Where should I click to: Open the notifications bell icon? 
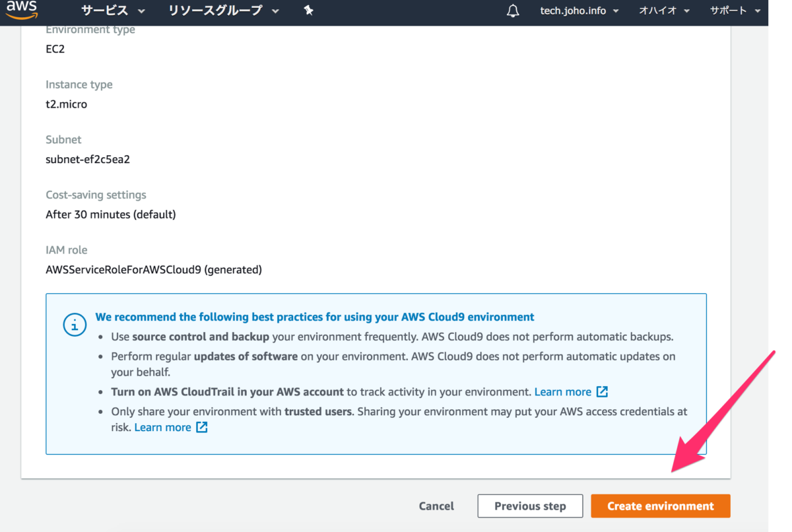pyautogui.click(x=513, y=11)
